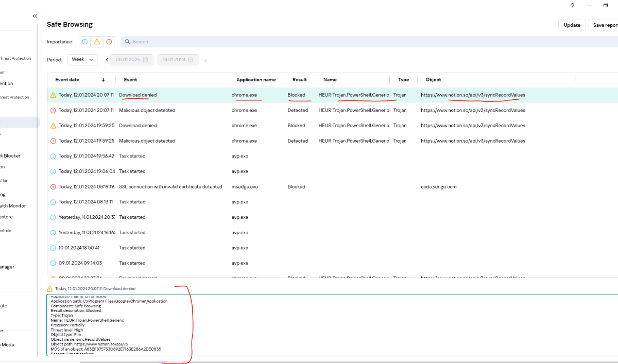Click the question mark help icon
The image size is (618, 364).
(572, 6)
